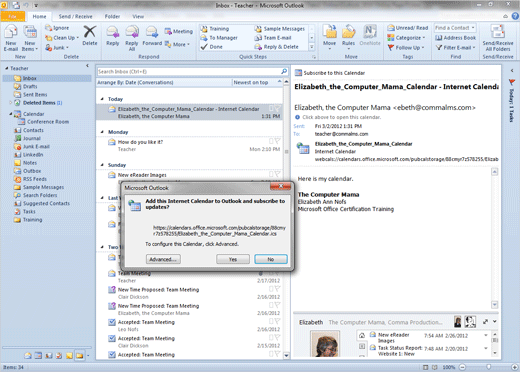
Task: Open the Suggested Contacts folder
Action: tap(46, 203)
